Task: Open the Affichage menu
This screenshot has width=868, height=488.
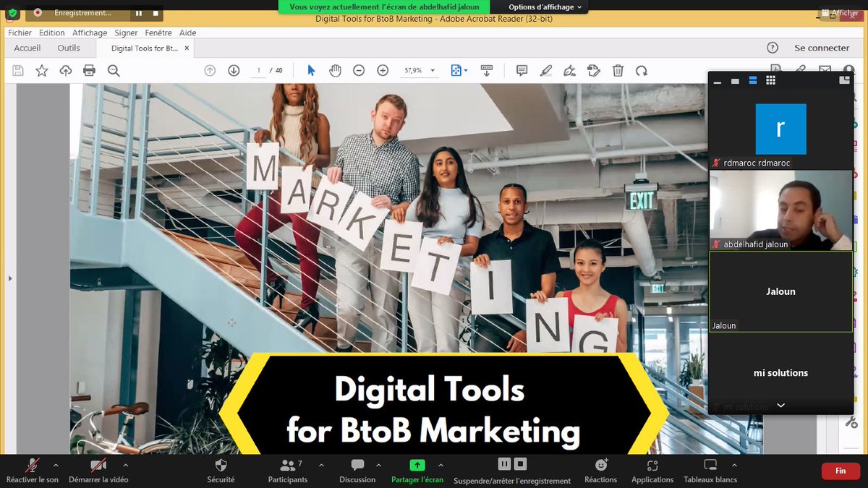Action: (90, 33)
